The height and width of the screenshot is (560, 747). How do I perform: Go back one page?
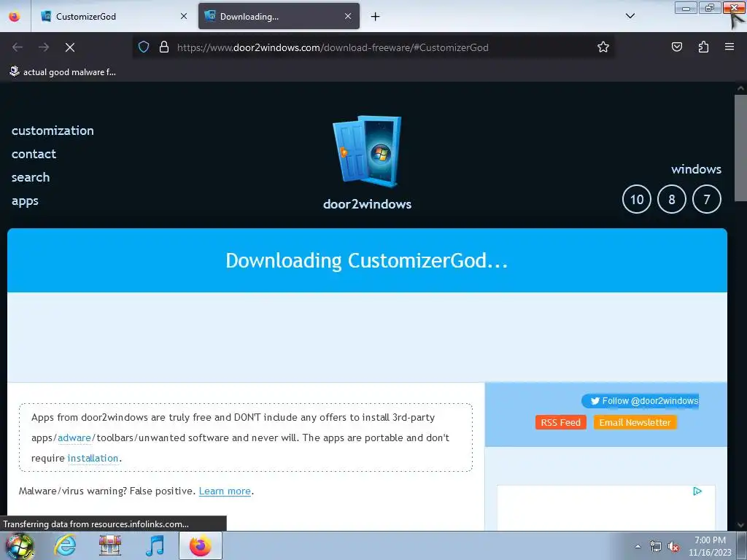(18, 47)
